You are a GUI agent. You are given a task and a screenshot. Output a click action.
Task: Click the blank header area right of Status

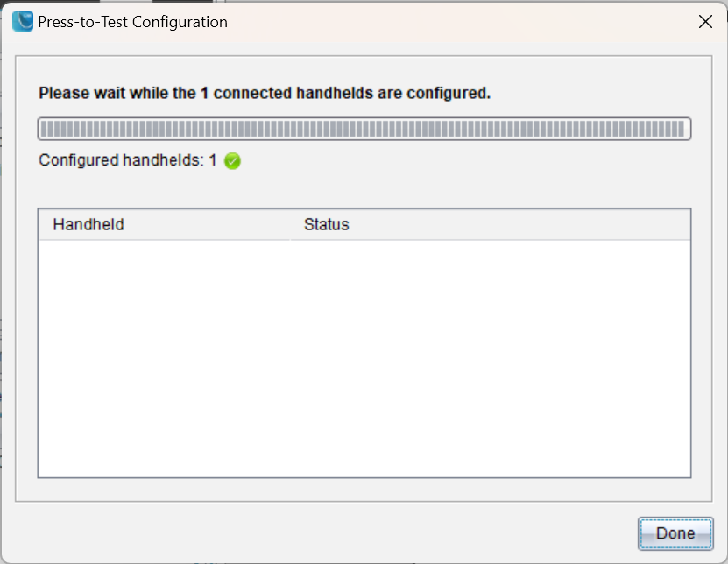point(526,225)
